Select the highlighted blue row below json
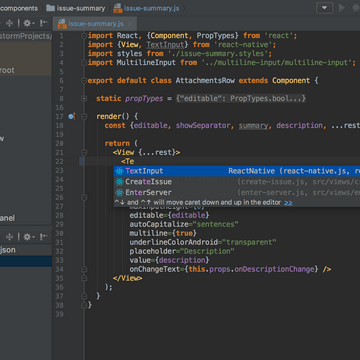This screenshot has width=360, height=360. pos(26,261)
